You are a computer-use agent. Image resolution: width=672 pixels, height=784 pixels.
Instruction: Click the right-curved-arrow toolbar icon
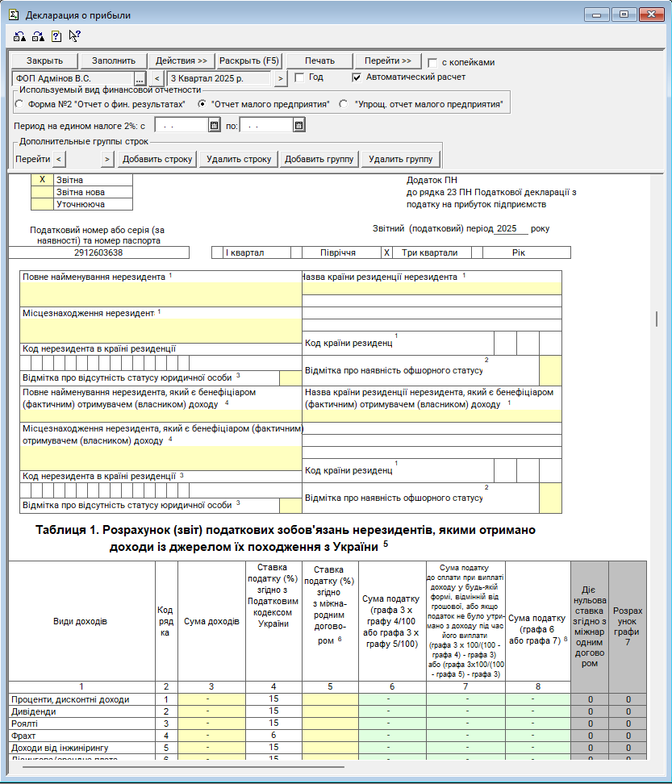click(37, 36)
